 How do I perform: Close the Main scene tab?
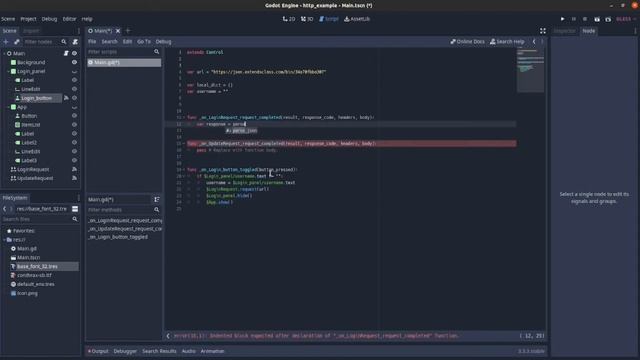[x=118, y=31]
